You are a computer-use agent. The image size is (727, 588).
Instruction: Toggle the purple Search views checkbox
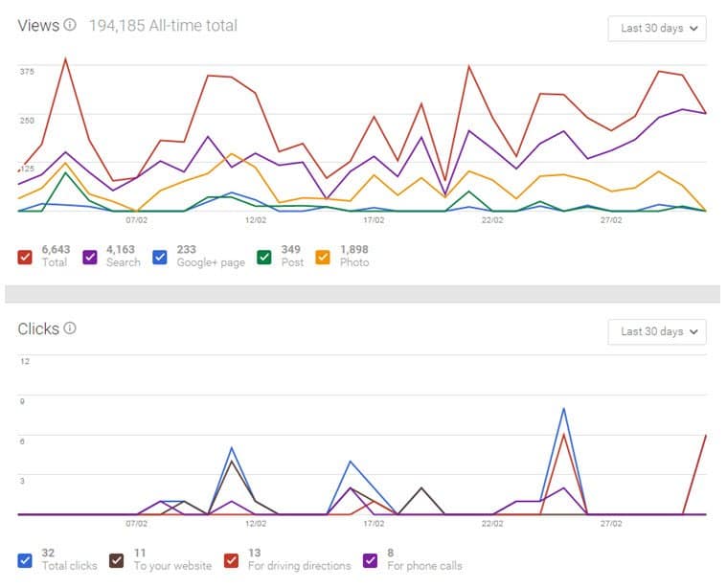[90, 256]
